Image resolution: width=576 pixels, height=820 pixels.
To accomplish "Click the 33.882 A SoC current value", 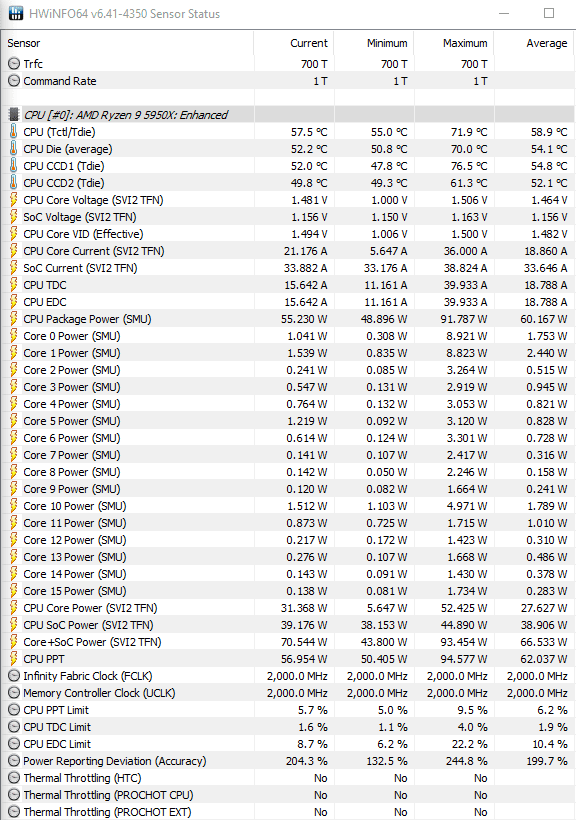I will [306, 268].
